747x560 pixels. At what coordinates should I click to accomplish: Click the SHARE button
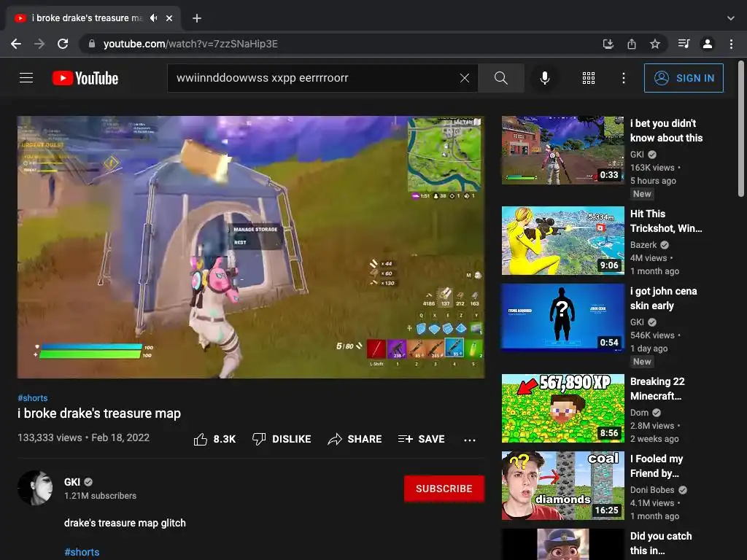tap(355, 439)
